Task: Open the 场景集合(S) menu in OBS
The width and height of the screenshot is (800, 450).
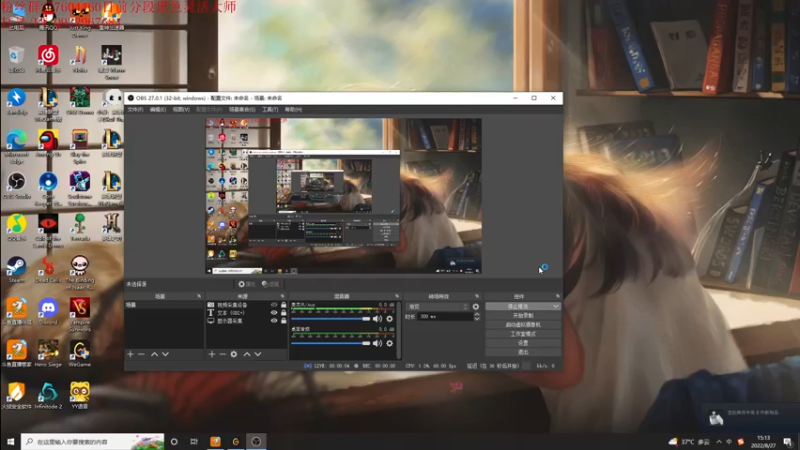Action: [242, 110]
